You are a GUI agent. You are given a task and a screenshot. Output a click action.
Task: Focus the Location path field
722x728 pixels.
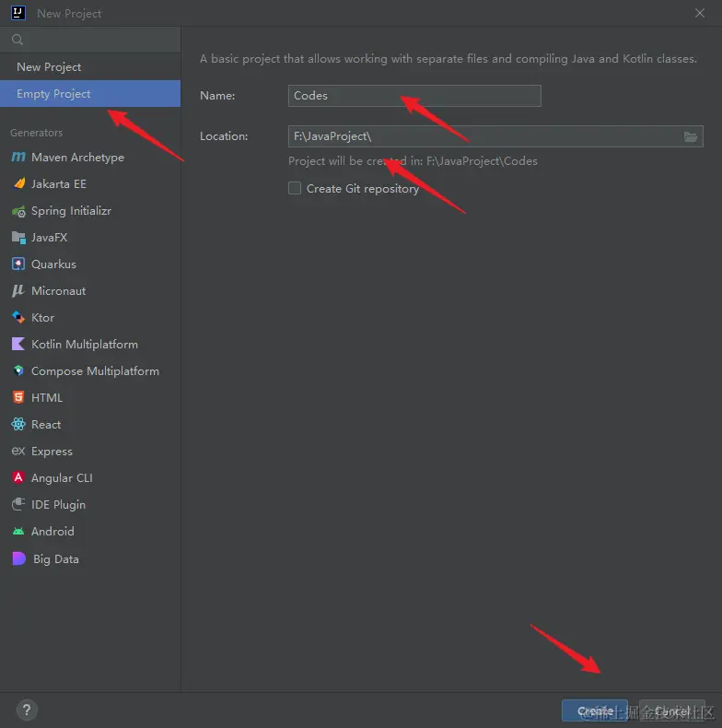pos(495,136)
